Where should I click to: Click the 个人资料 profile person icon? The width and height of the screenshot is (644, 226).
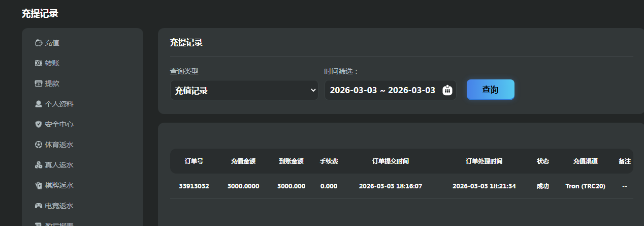pos(38,104)
